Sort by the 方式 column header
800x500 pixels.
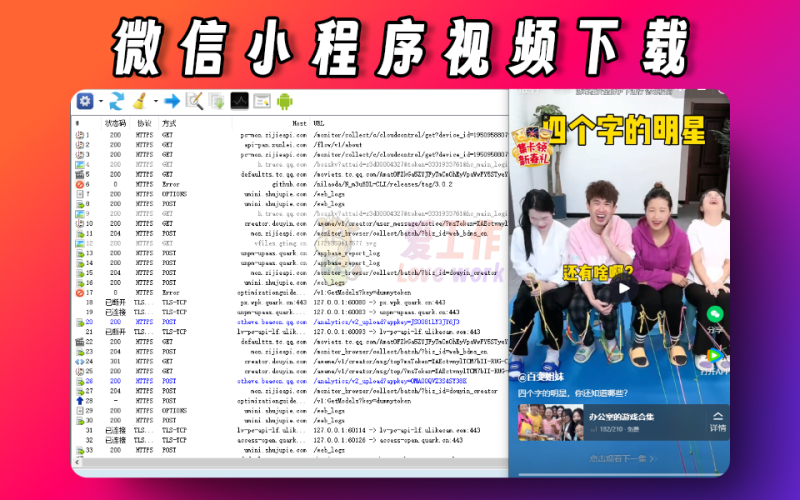click(x=169, y=123)
